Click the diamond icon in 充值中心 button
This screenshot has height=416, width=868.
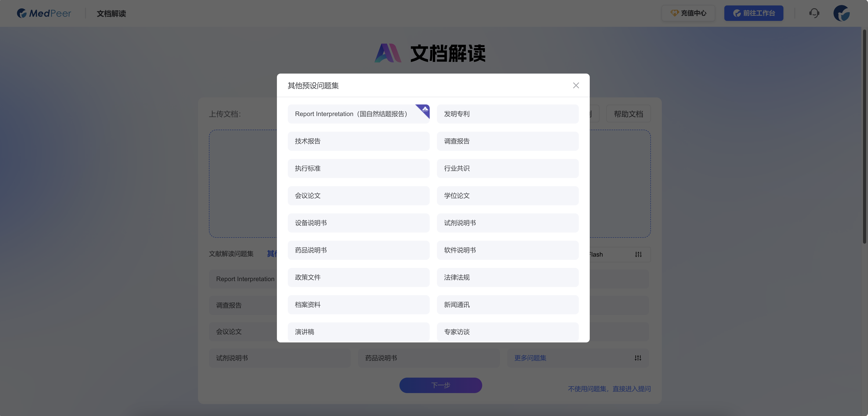(x=675, y=13)
